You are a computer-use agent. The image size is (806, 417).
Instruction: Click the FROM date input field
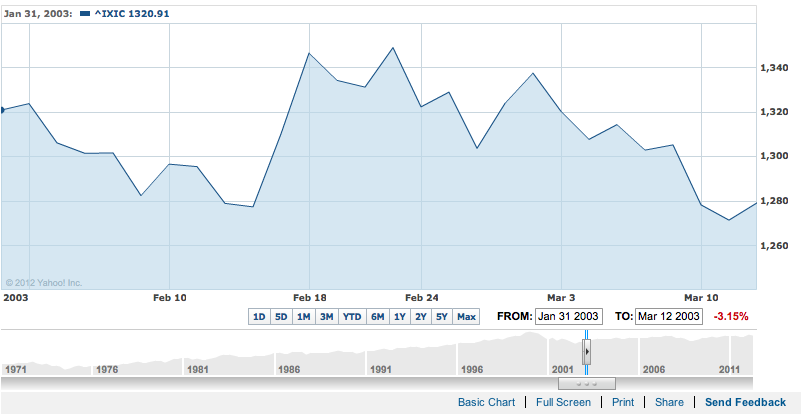(x=568, y=317)
